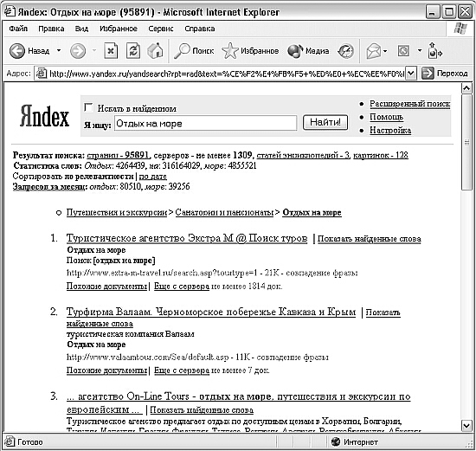The image size is (476, 451).
Task: Open result 'Туристическое агентство Экстра М @ Поиск туров'
Action: (187, 238)
